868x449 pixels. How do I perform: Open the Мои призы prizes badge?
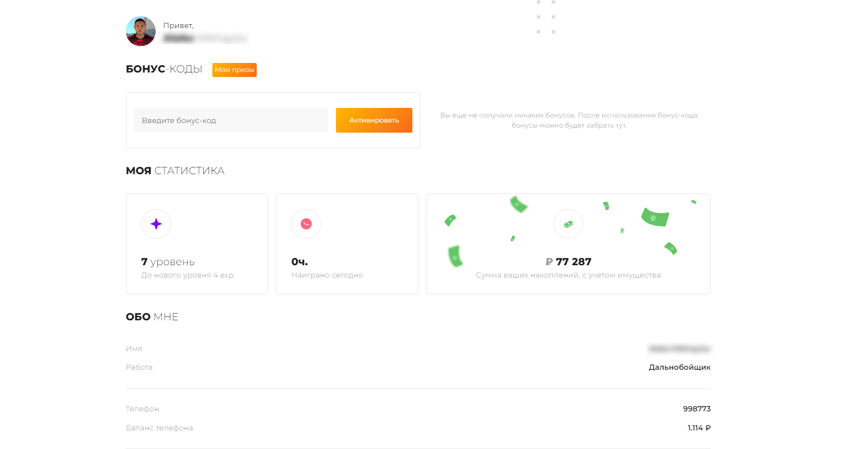234,70
